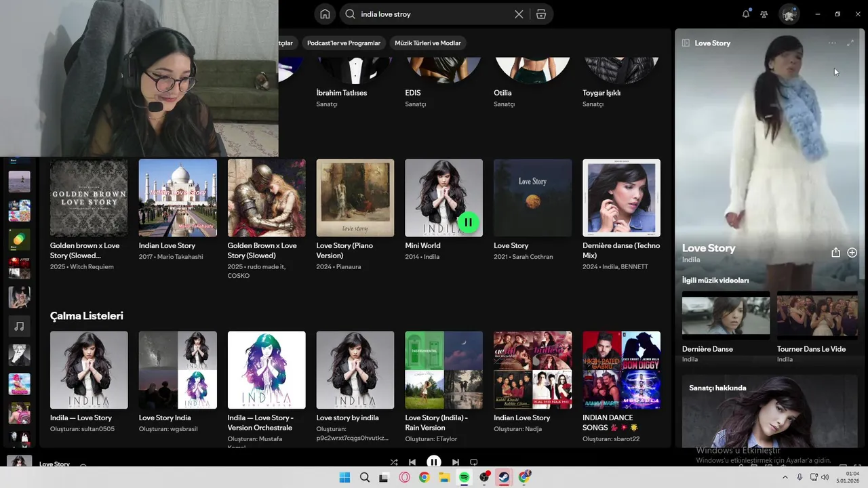Viewport: 868px width, 488px height.
Task: Open Indian Love Story album cover
Action: click(x=178, y=198)
